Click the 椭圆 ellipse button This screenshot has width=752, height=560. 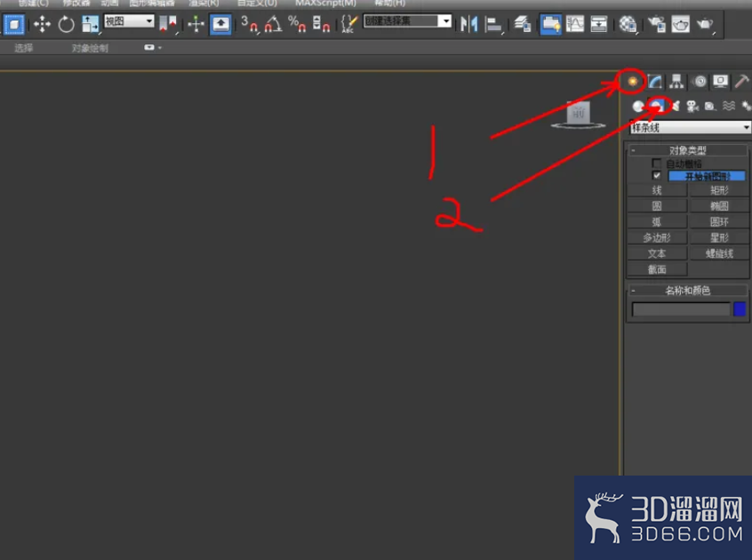719,206
